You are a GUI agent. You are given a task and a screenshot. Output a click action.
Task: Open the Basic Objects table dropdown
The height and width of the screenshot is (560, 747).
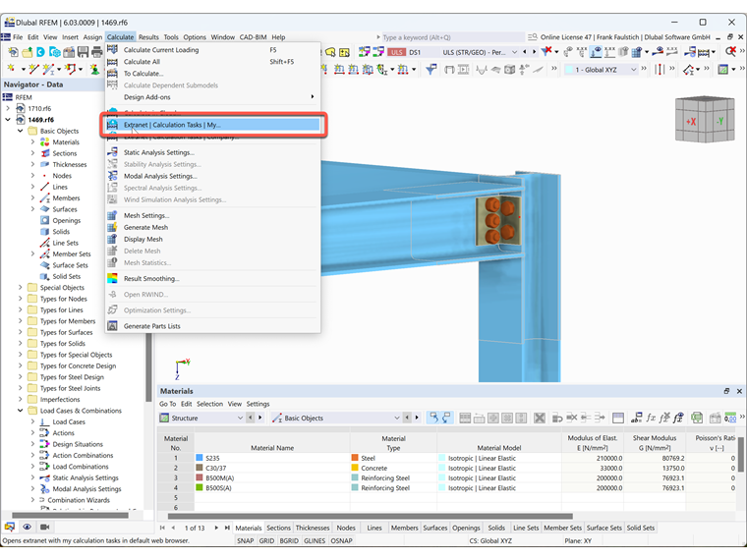coord(396,419)
